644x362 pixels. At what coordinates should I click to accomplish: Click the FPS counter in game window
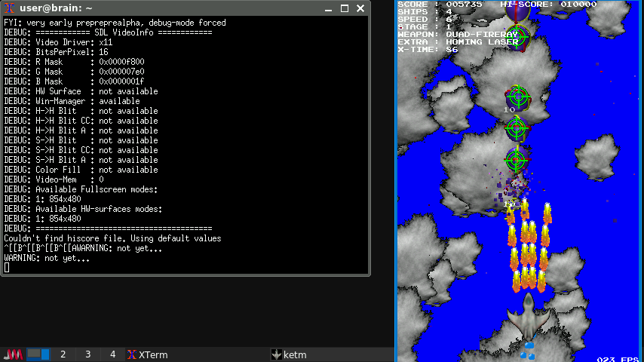click(x=618, y=358)
